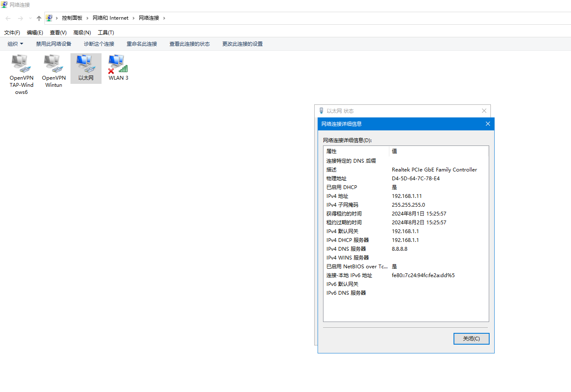Click 诊断这个连接 in the toolbar
Image resolution: width=571 pixels, height=392 pixels.
[x=99, y=44]
